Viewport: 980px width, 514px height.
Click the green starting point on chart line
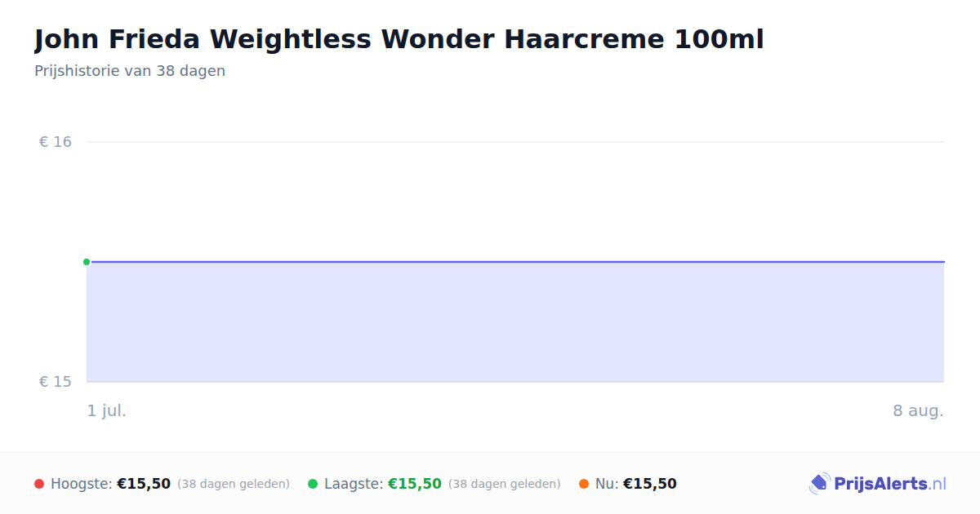tap(87, 262)
